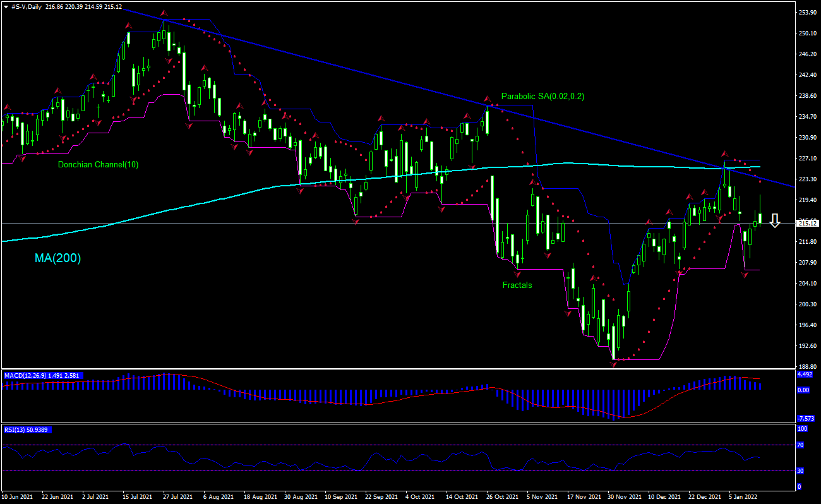Click the 230.90 price axis label
Image resolution: width=821 pixels, height=504 pixels.
pyautogui.click(x=808, y=137)
